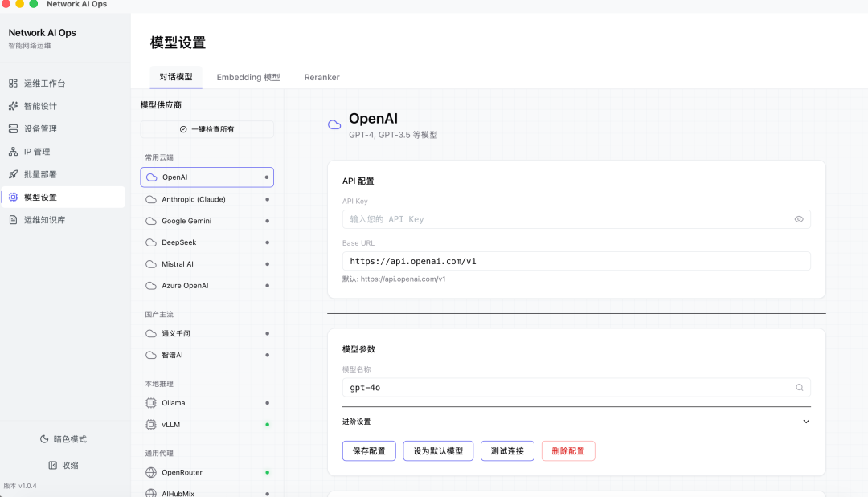The height and width of the screenshot is (497, 868).
Task: Select the AIHubMix provider name
Action: (x=178, y=494)
